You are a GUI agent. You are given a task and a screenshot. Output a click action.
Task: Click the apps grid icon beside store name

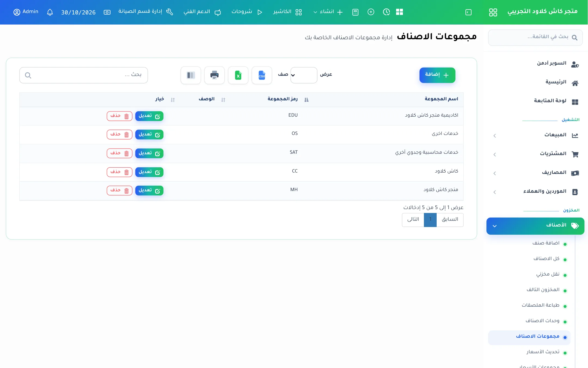pyautogui.click(x=493, y=12)
